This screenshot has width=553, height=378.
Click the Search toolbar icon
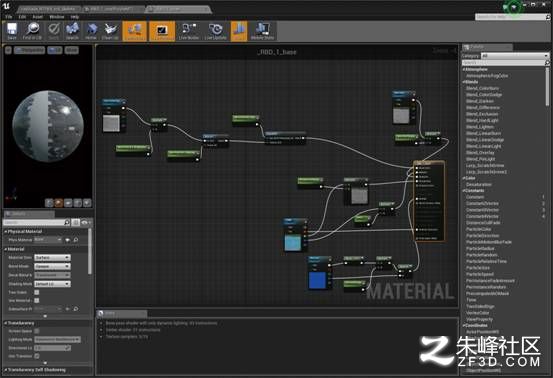(x=72, y=31)
